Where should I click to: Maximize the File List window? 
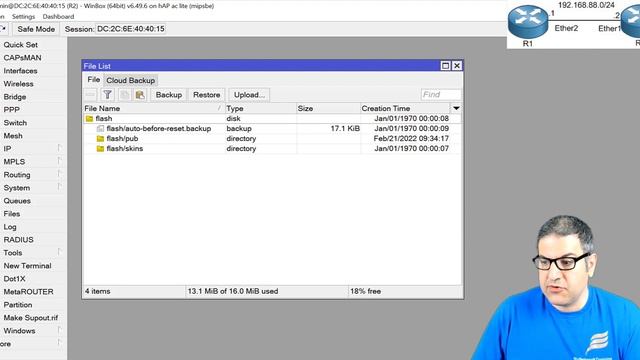[445, 66]
